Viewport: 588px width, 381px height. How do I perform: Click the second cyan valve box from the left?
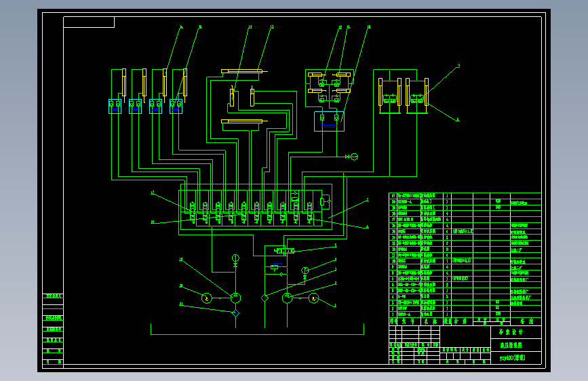[x=135, y=106]
